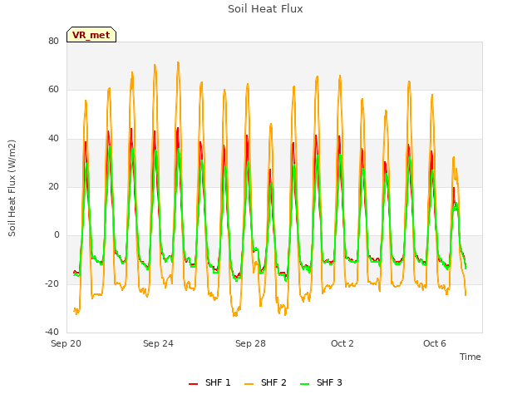Click the green SHF 3 legend color marker
532x399 pixels.
pos(305,384)
